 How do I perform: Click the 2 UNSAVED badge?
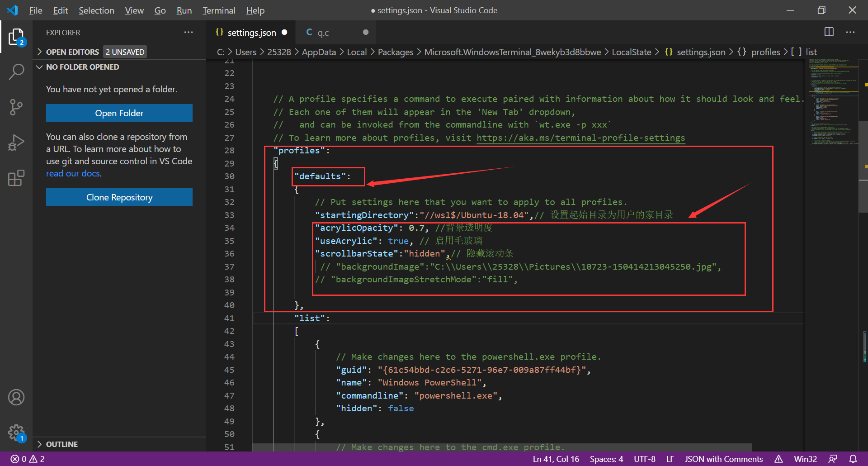[125, 52]
